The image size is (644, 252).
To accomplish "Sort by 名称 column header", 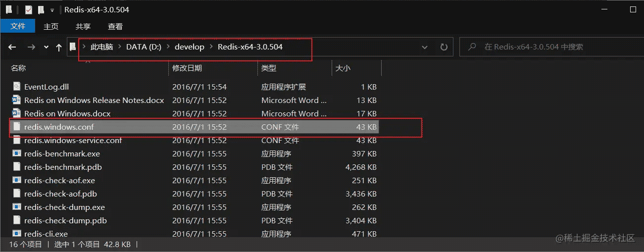I will point(18,68).
